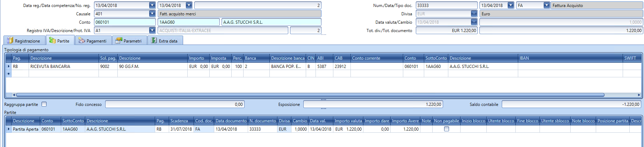Viewport: 644px width, 147px height.
Task: Click the Fido concesso amount field
Action: pos(174,104)
